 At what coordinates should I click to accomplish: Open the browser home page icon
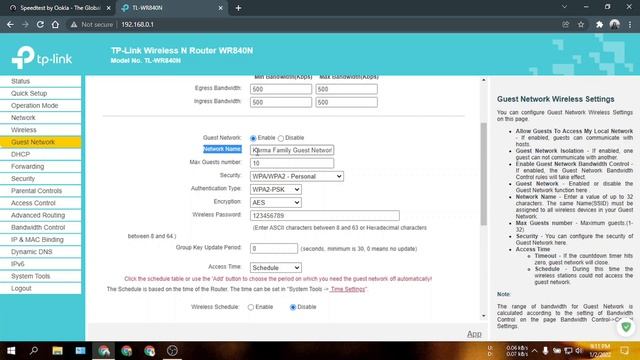55,24
